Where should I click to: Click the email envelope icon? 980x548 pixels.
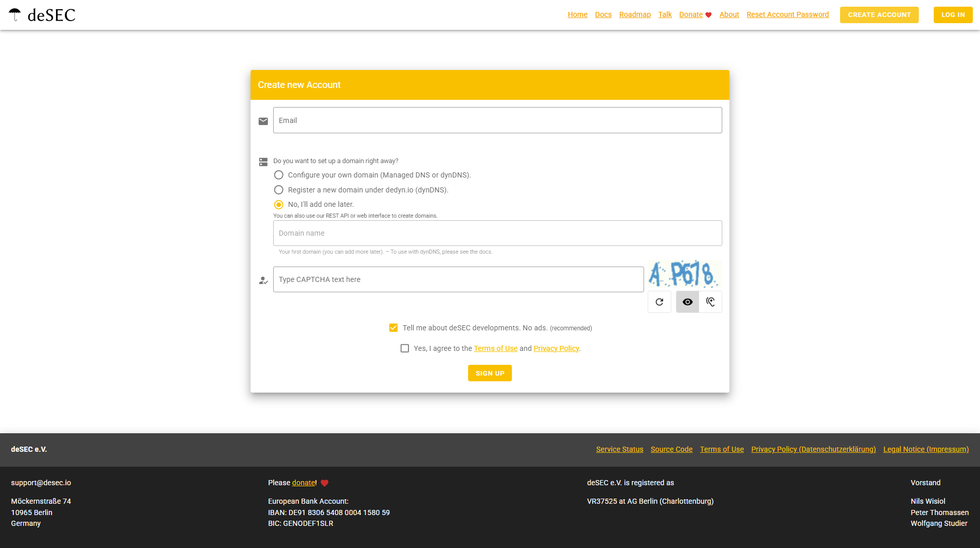[263, 120]
